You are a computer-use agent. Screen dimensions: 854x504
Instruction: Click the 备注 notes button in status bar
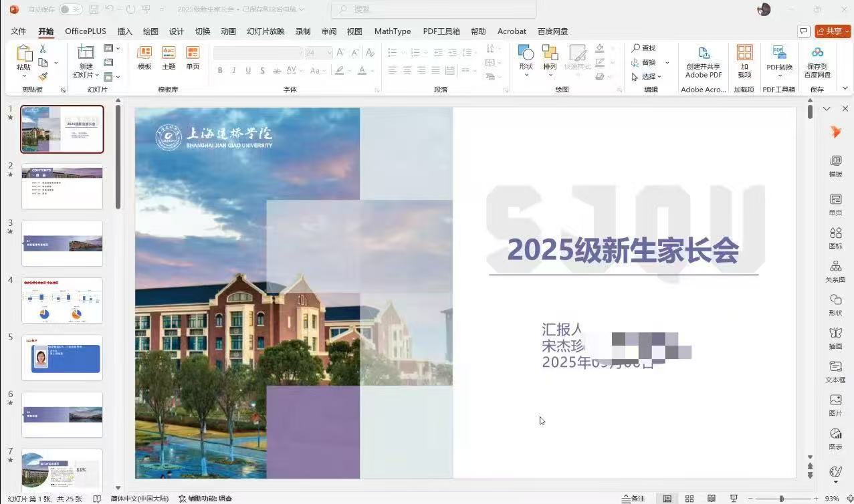[x=633, y=499]
